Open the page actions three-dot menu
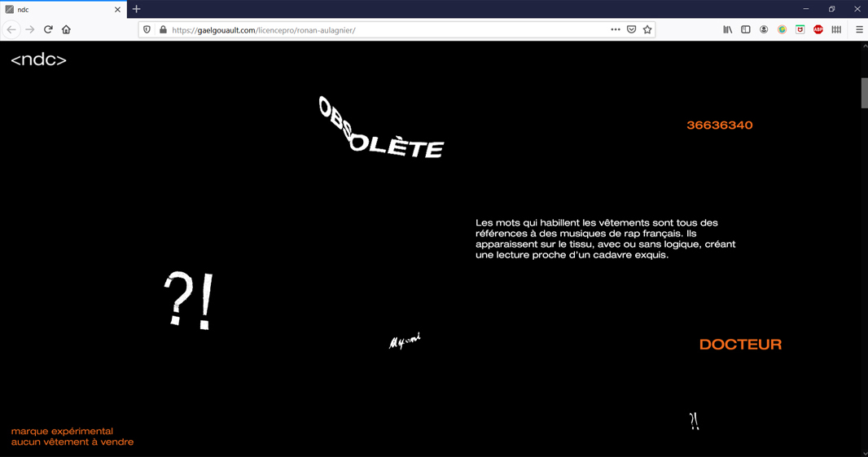The height and width of the screenshot is (457, 868). (615, 30)
